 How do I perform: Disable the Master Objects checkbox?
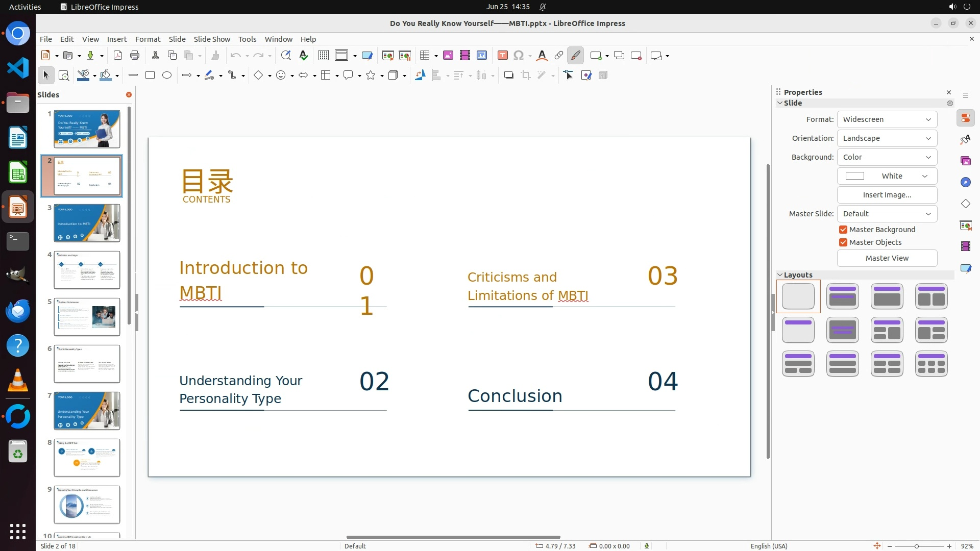(x=843, y=242)
